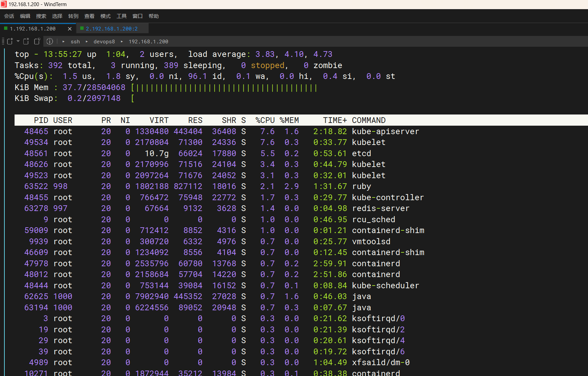Image resolution: width=588 pixels, height=376 pixels.
Task: Click the TIME+ column header
Action: click(335, 120)
